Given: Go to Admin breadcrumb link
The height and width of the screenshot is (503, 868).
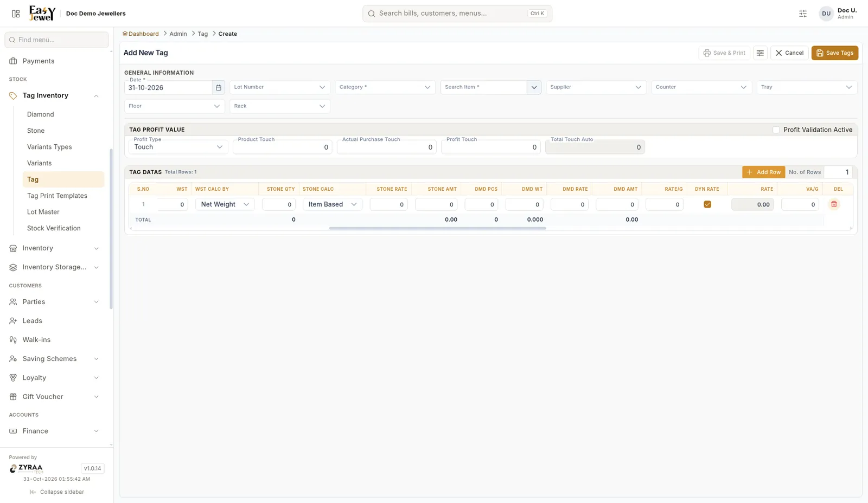Looking at the screenshot, I should click(178, 34).
